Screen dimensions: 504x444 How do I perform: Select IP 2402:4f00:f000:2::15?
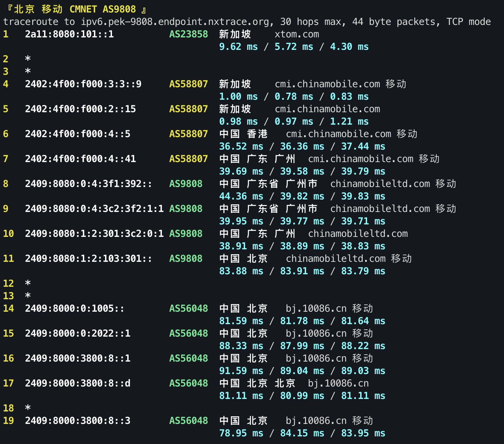(x=80, y=109)
